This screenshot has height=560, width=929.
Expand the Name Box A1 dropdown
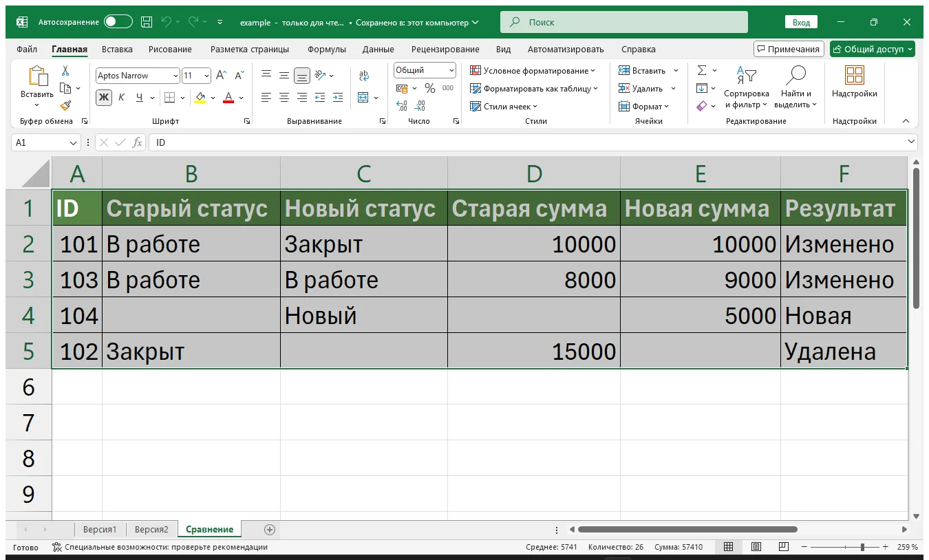pos(74,142)
